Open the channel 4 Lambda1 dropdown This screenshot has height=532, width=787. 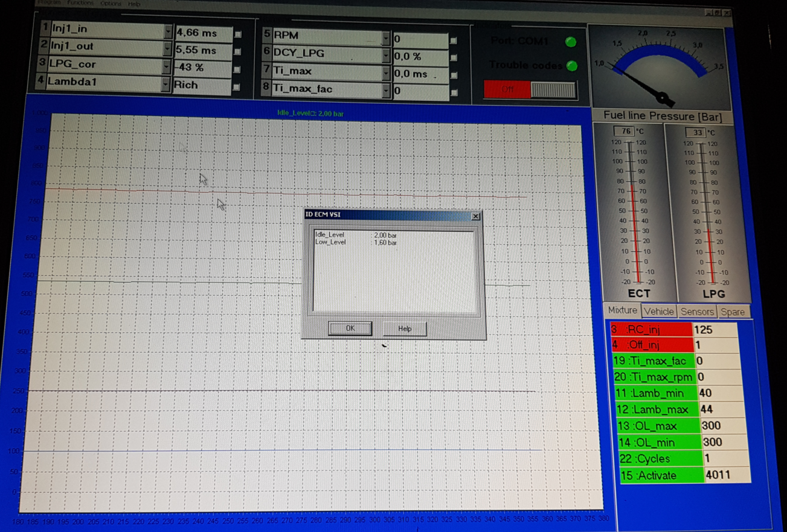[165, 84]
